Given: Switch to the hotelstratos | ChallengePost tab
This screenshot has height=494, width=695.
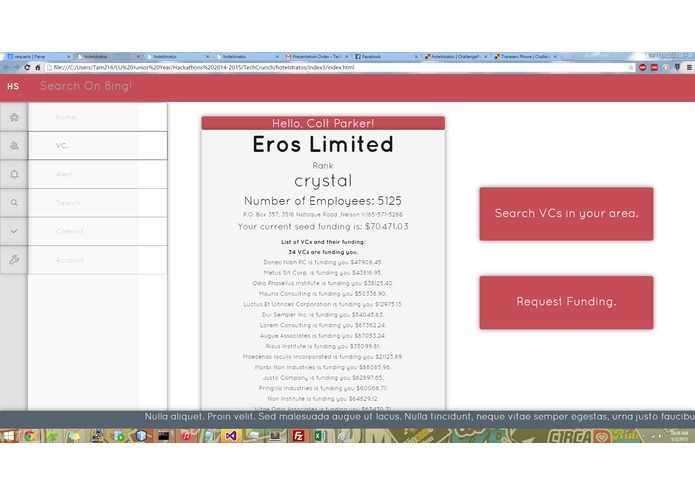Looking at the screenshot, I should point(455,57).
